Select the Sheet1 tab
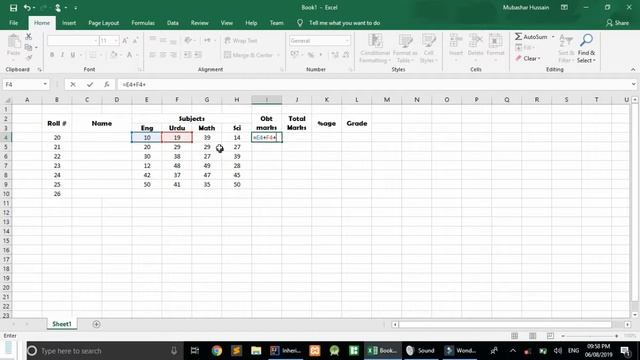640x360 pixels. click(62, 324)
